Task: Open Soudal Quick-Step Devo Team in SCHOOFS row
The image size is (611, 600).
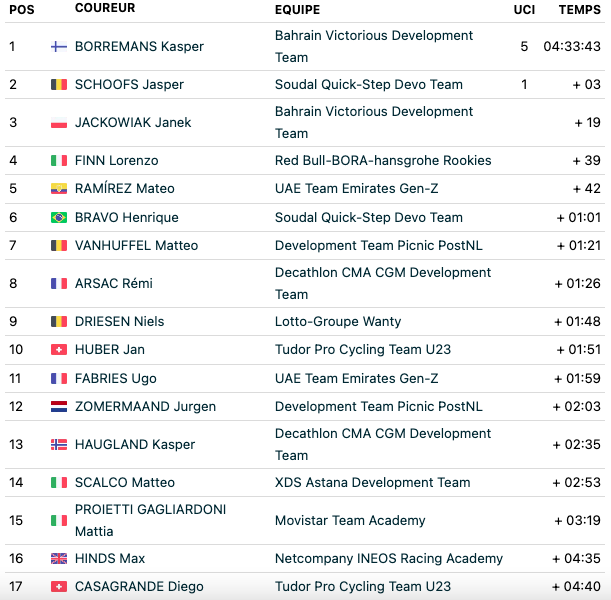Action: [x=369, y=85]
